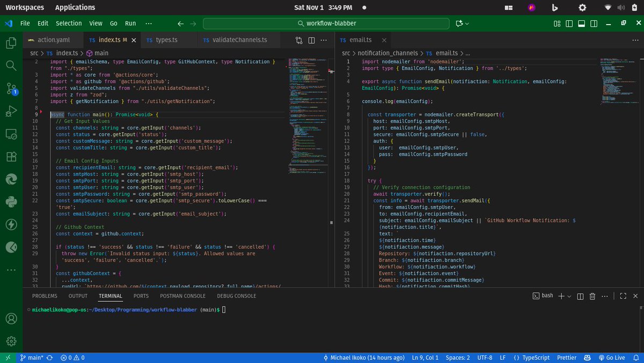Switch to the types.ts tab
Screen dimensions: 644x363
166,40
